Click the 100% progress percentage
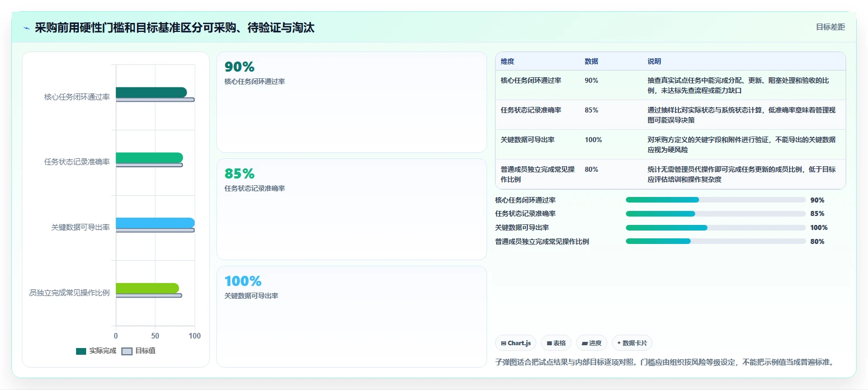 pos(819,228)
